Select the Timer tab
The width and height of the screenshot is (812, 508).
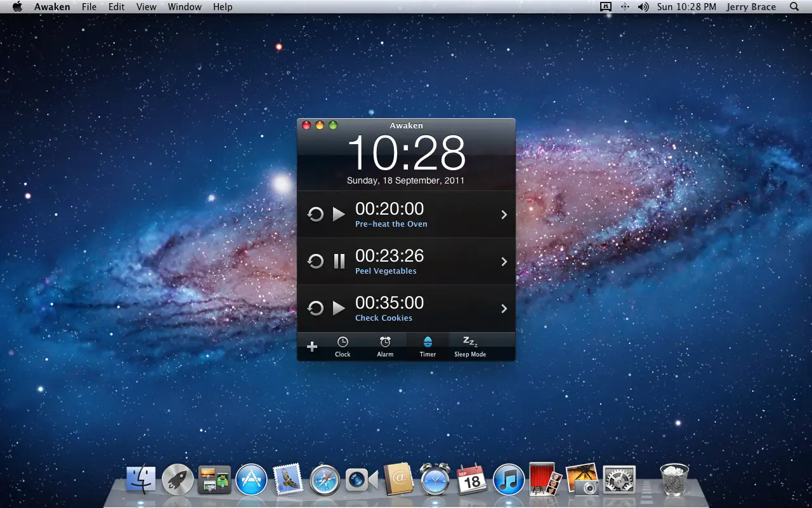point(428,347)
